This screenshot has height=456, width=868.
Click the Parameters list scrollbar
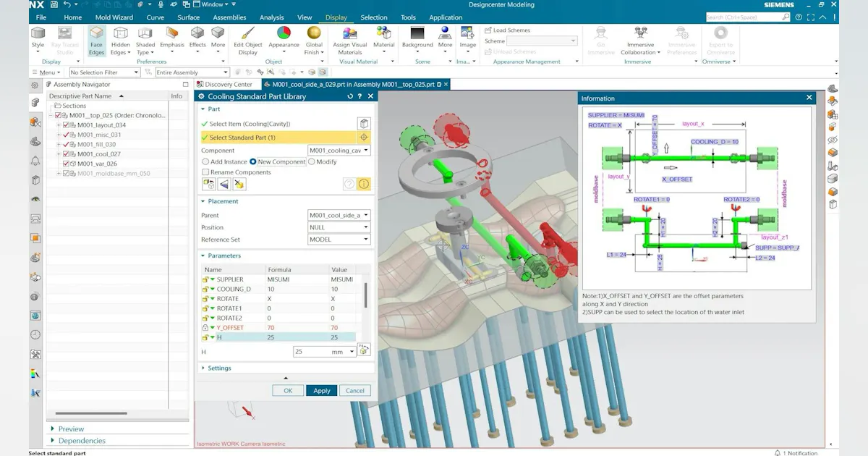point(366,295)
